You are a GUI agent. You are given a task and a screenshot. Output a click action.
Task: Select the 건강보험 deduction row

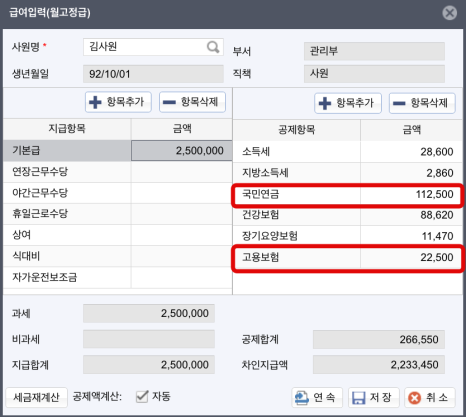click(x=348, y=215)
